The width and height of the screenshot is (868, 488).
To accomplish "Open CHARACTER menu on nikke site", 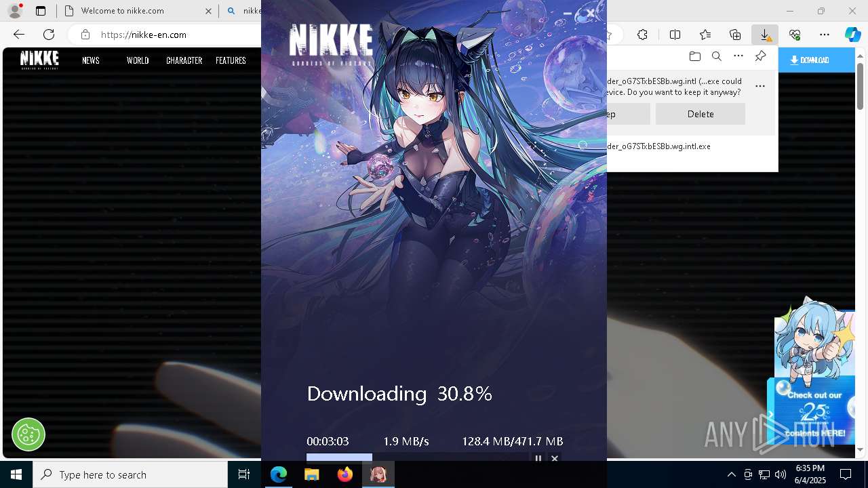I will (x=184, y=60).
